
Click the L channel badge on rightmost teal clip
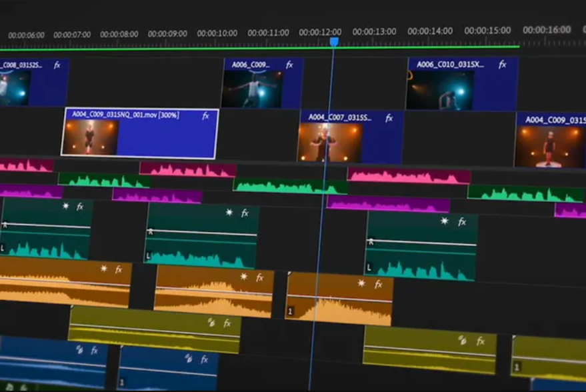(x=369, y=267)
